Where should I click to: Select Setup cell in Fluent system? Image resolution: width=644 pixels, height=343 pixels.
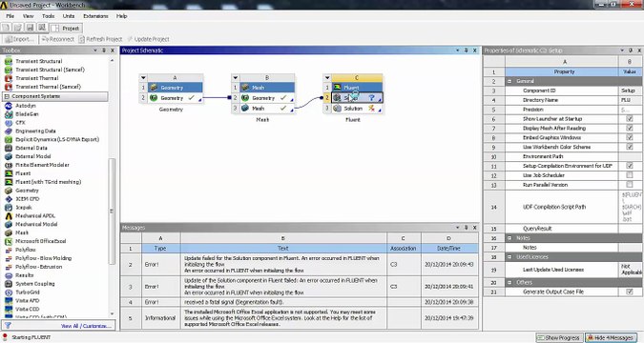pos(358,98)
